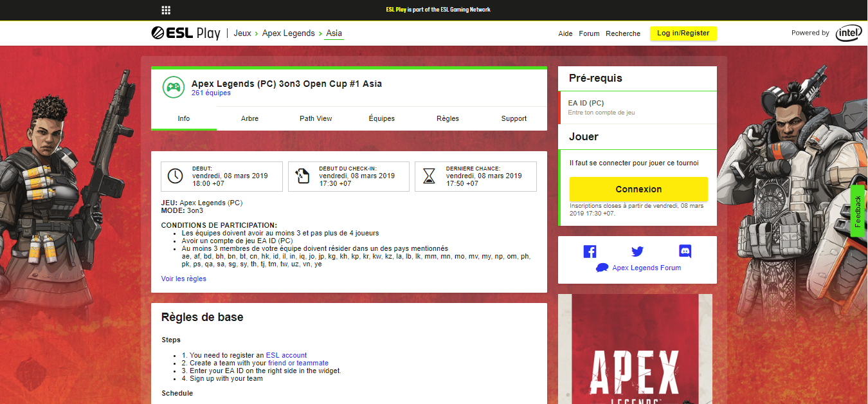Click the 261 équipes link
The height and width of the screenshot is (404, 868).
[211, 93]
